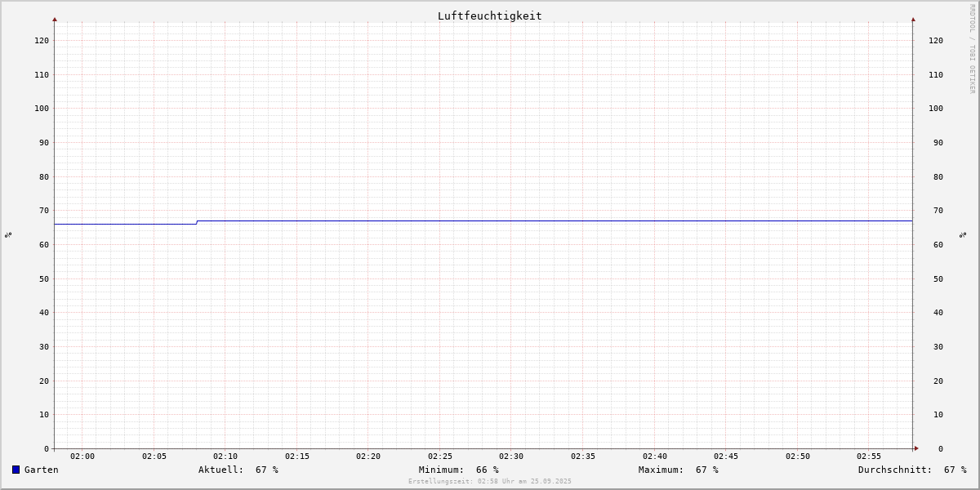
Task: Click the 02:15 time axis label
Action: [x=297, y=456]
